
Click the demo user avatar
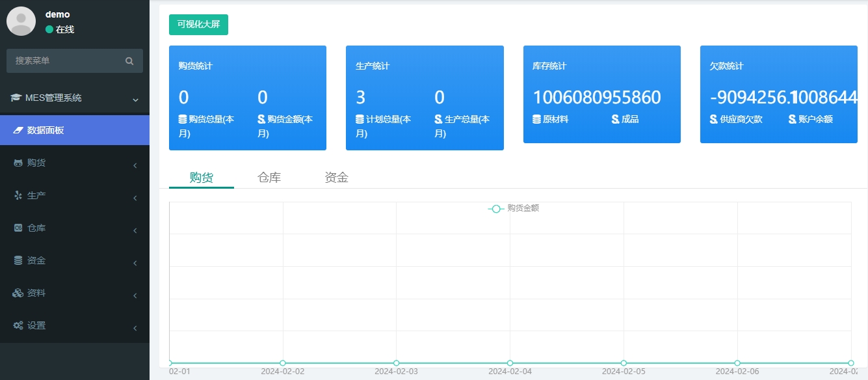(21, 21)
